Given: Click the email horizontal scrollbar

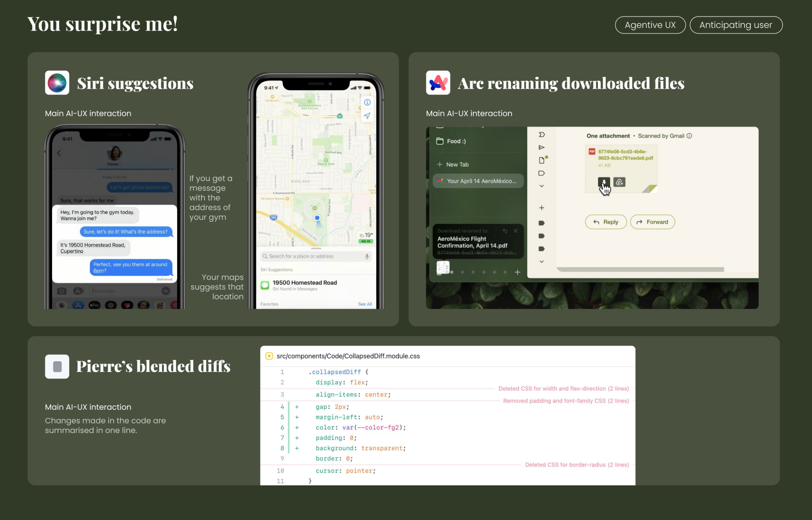Looking at the screenshot, I should pyautogui.click(x=640, y=270).
